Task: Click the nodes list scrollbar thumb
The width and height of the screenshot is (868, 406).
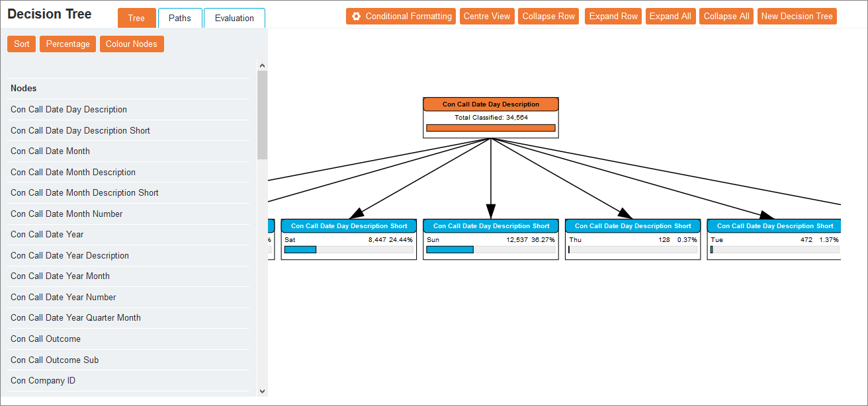Action: pos(262,115)
